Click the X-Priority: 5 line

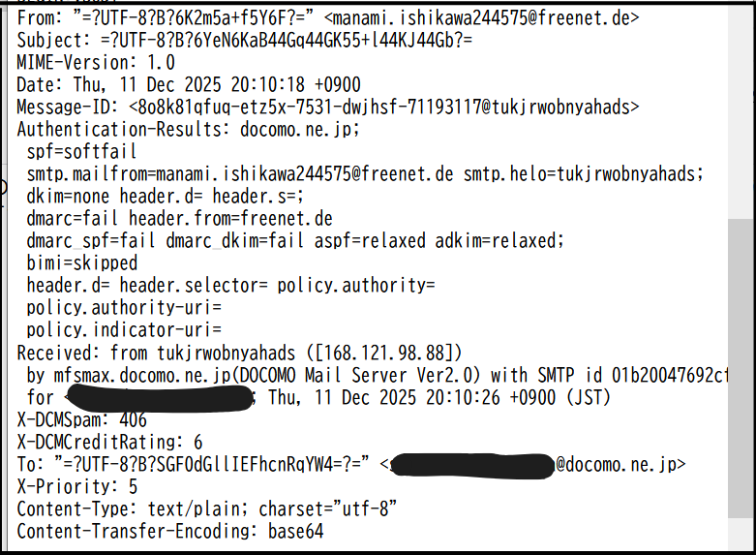coord(77,486)
